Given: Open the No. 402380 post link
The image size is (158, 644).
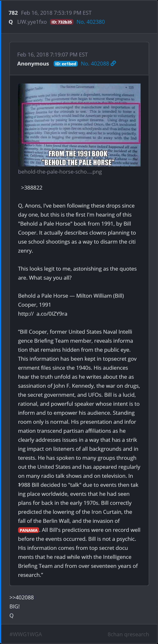Looking at the screenshot, I should click(90, 22).
